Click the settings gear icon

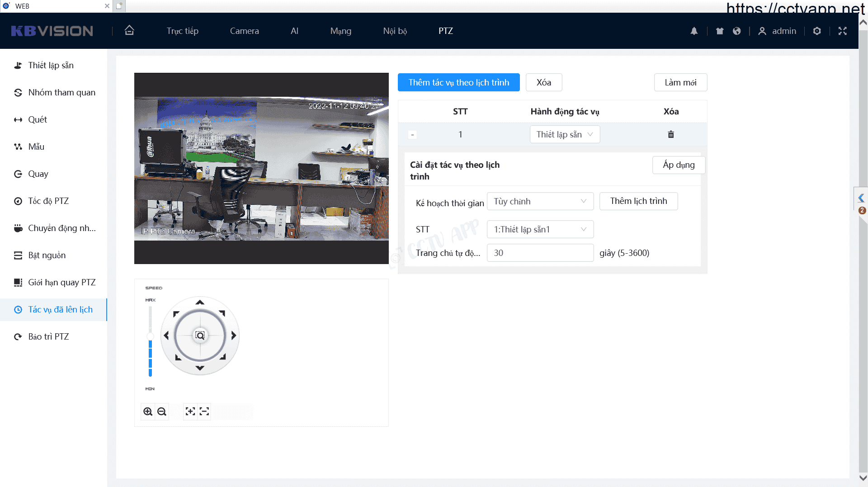click(817, 31)
